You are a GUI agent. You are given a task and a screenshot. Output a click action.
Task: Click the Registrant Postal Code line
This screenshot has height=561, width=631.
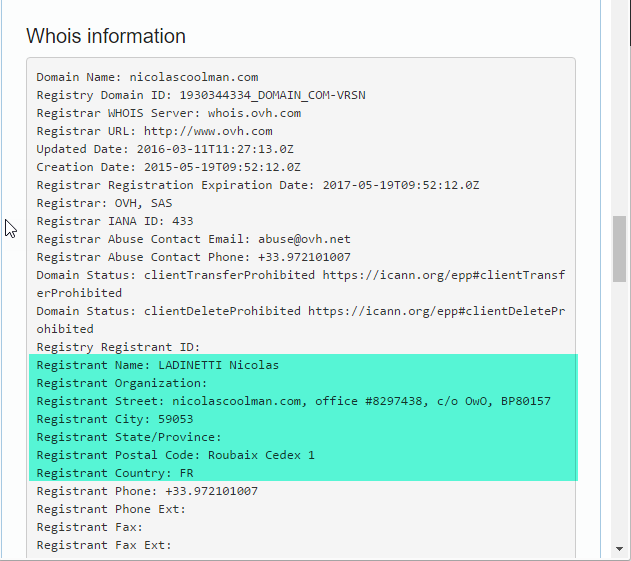(x=175, y=455)
